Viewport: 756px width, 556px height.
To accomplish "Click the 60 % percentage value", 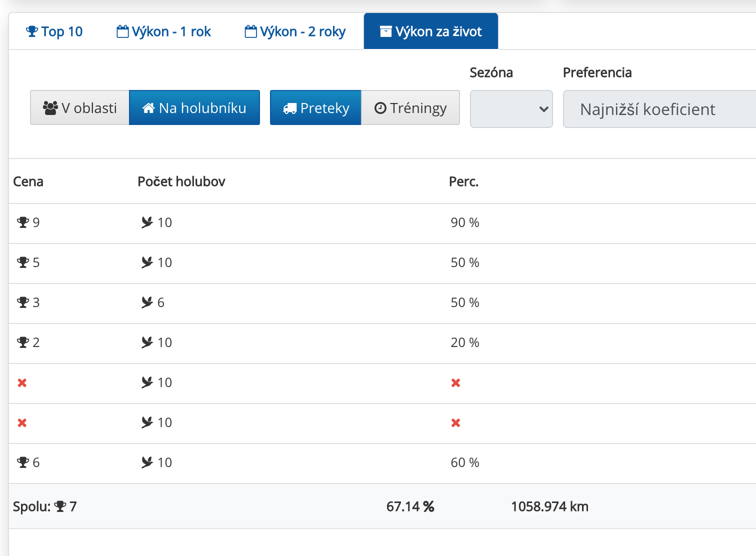I will (x=465, y=462).
